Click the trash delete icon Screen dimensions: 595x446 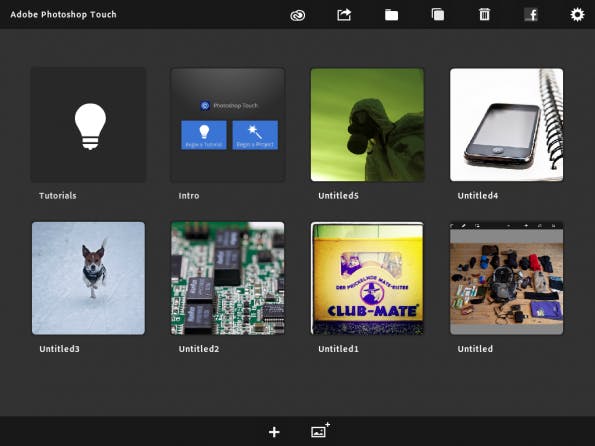click(484, 15)
